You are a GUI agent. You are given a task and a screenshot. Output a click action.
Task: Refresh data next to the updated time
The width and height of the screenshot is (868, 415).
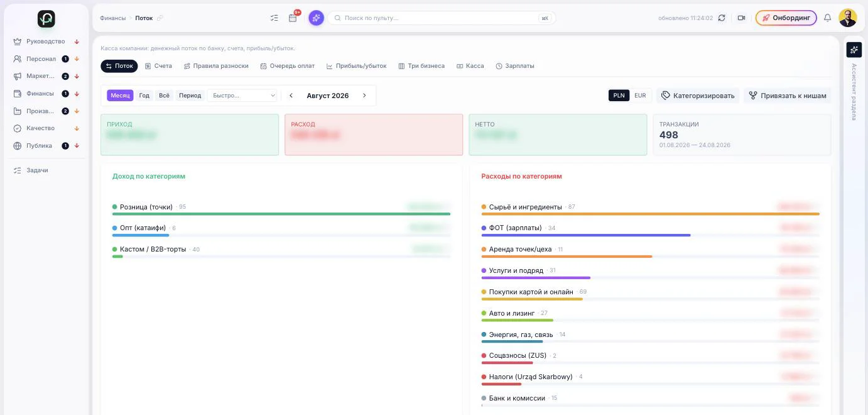pos(722,18)
